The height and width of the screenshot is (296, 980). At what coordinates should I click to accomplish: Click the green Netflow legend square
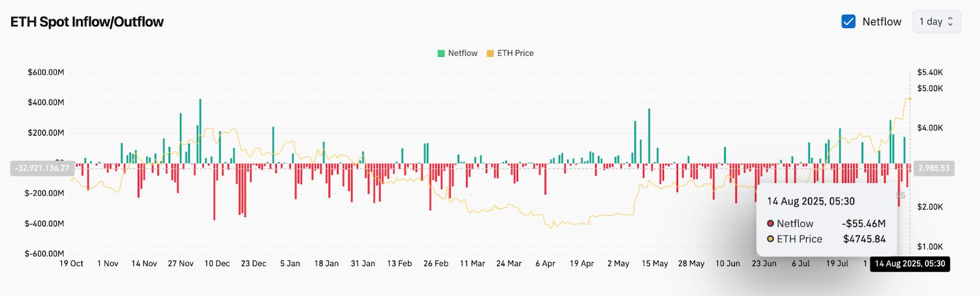[441, 53]
